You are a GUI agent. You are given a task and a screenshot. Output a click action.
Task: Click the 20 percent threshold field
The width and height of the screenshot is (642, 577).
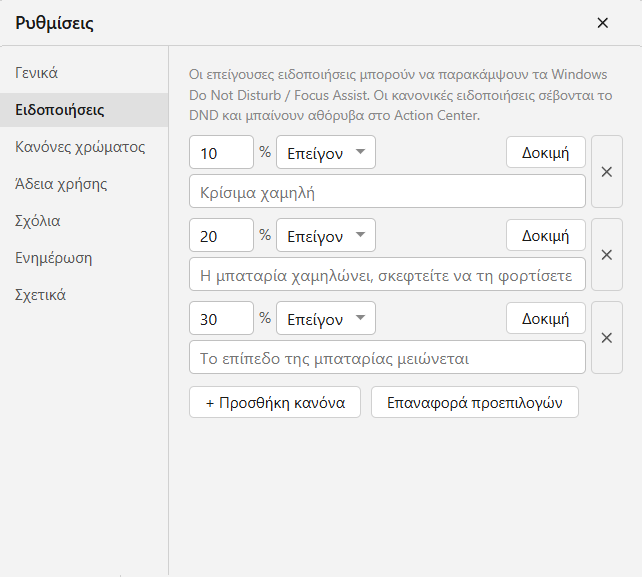pos(222,235)
